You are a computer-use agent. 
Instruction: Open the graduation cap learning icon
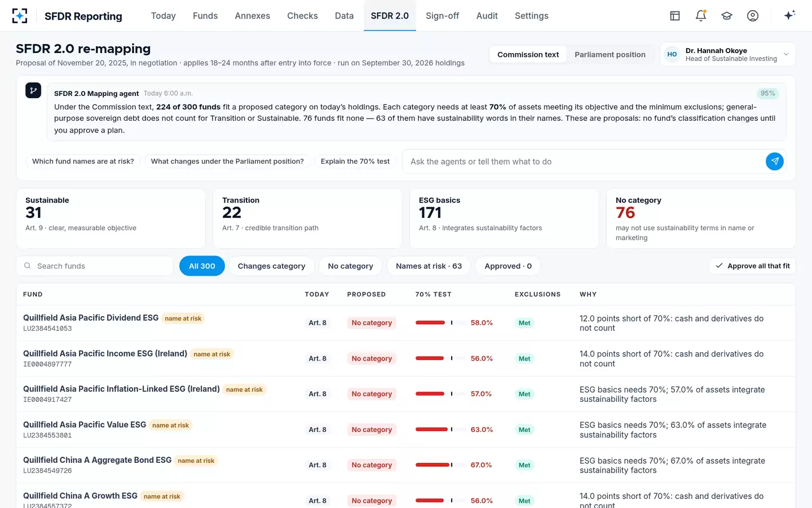coord(727,16)
